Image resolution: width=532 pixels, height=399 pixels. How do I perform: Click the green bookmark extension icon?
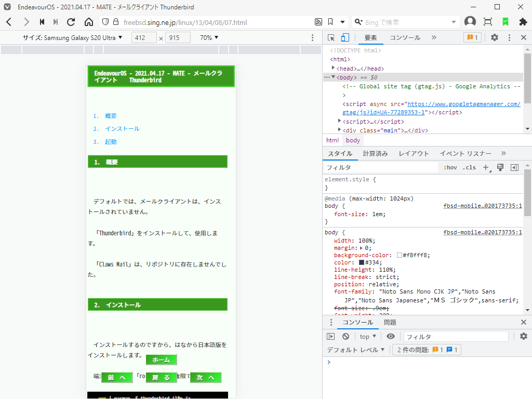pos(506,22)
